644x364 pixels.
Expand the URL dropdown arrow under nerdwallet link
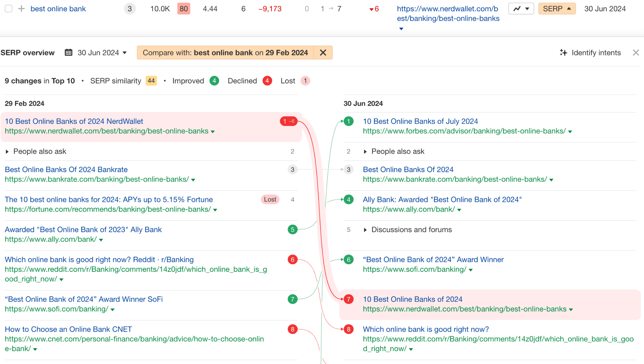[x=401, y=29]
